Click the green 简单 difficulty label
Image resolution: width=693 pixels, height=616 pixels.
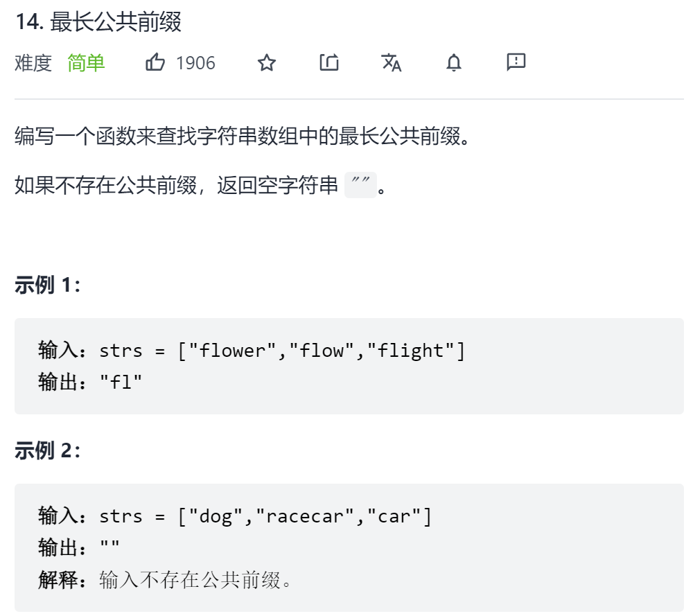click(86, 63)
